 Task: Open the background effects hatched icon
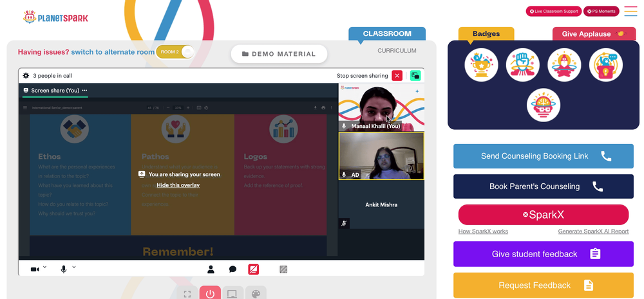(x=283, y=269)
